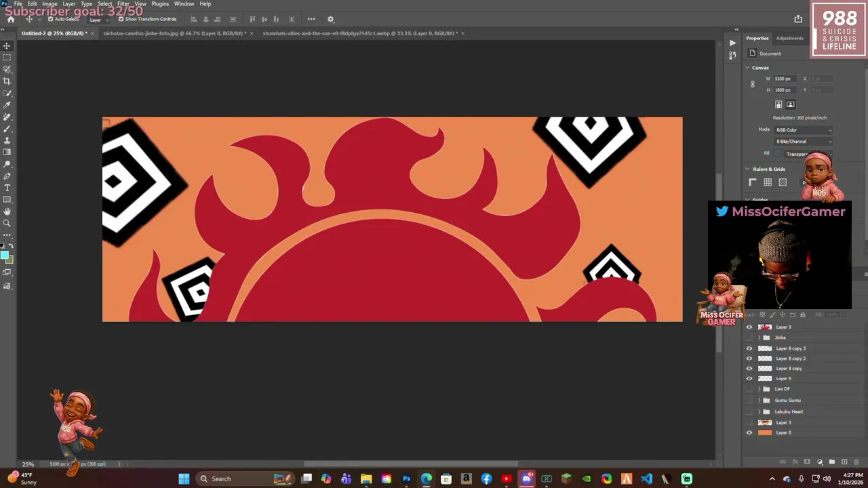Toggle the width-height link constraint

[753, 84]
